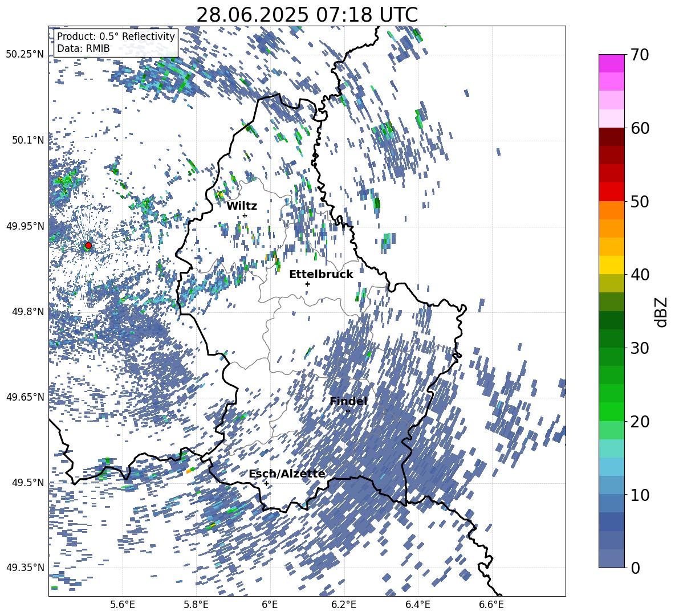Click the 50.1°N latitude label
This screenshot has height=616, width=675.
click(x=28, y=140)
